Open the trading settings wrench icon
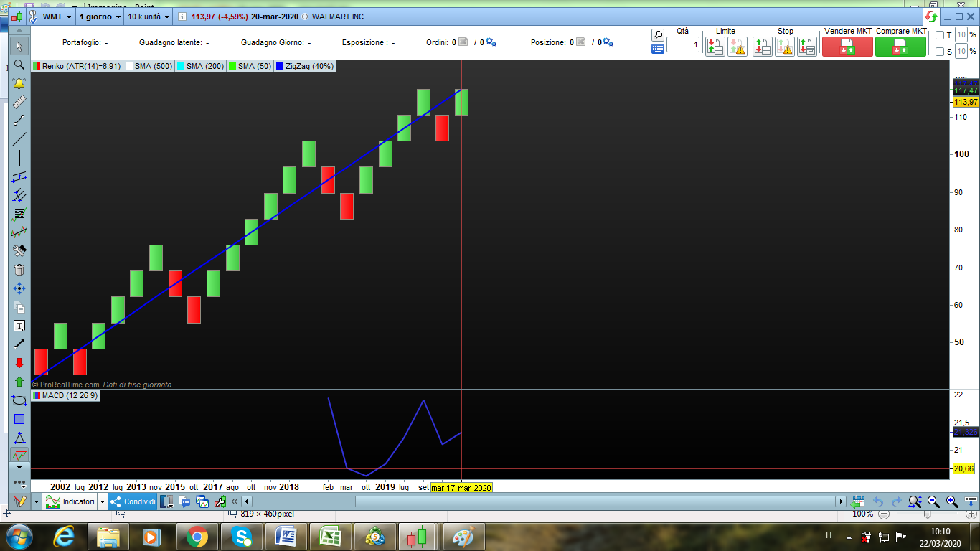 pos(658,35)
